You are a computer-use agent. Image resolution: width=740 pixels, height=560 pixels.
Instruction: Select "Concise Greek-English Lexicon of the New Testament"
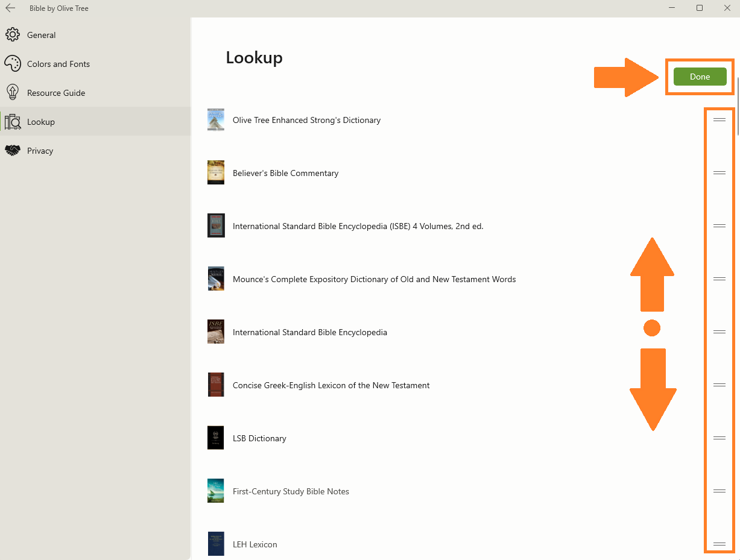(331, 385)
